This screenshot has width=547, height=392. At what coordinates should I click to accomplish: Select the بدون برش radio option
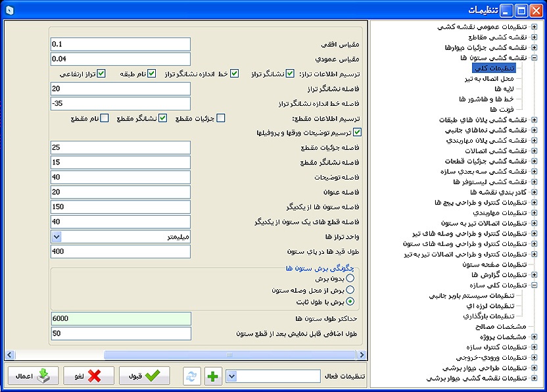(x=350, y=278)
